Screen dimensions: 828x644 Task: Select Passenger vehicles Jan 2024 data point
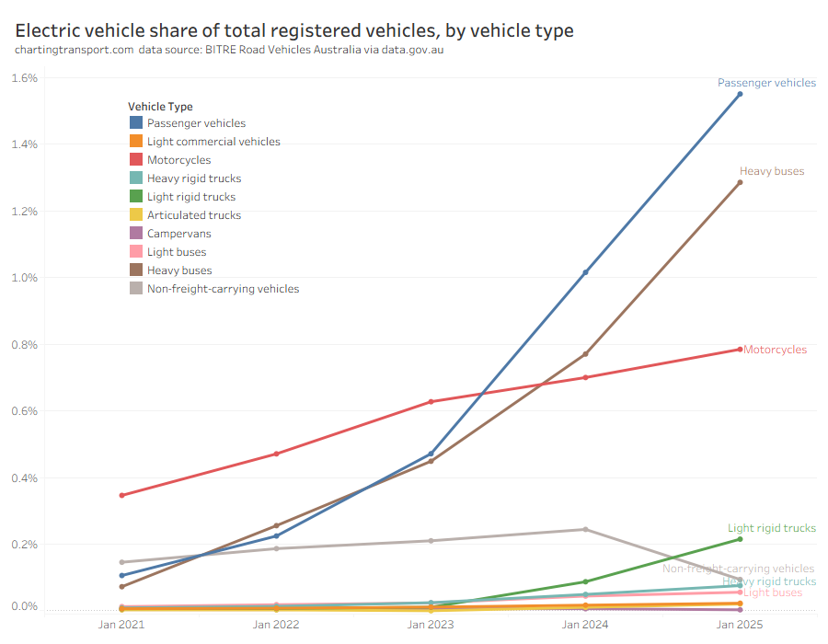585,272
